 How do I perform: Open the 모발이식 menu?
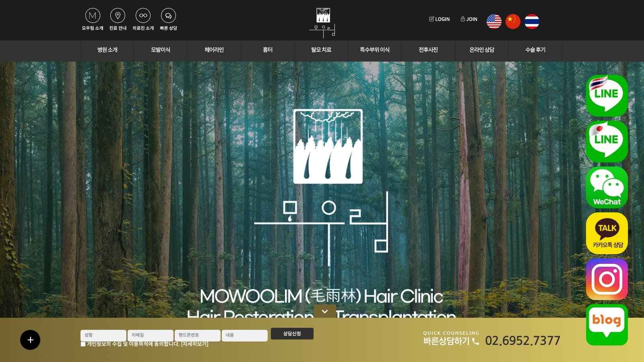point(161,50)
